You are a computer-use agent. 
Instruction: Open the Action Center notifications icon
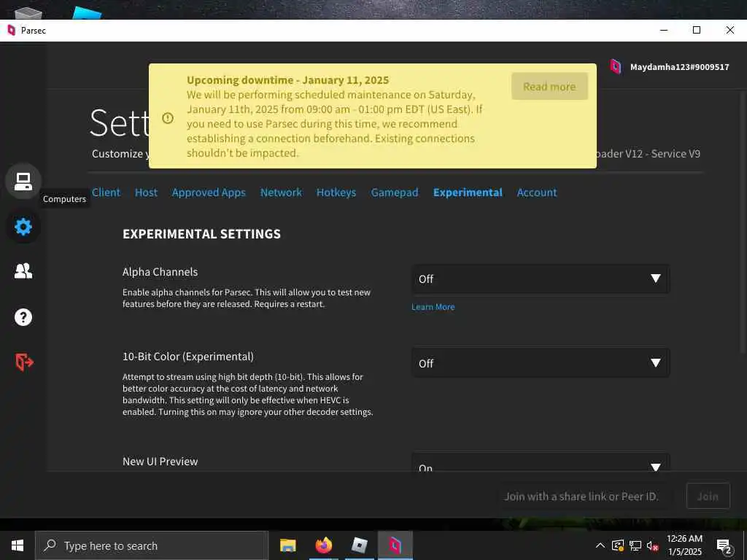click(x=724, y=547)
